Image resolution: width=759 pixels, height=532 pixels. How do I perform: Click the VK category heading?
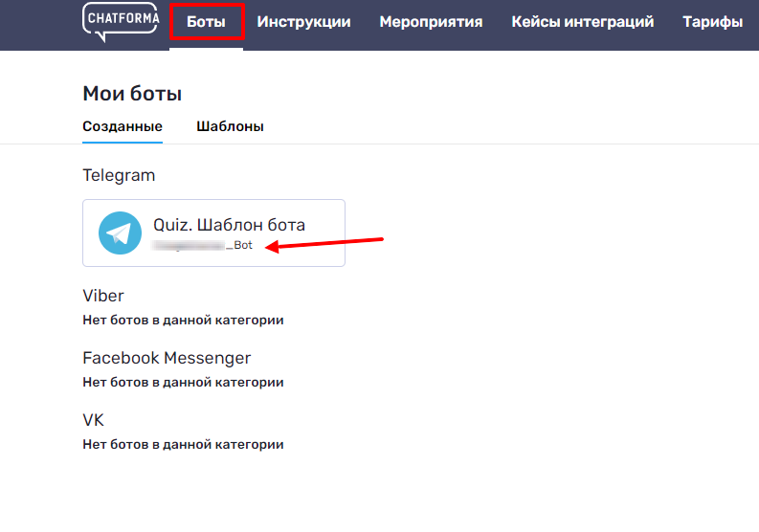[x=93, y=420]
